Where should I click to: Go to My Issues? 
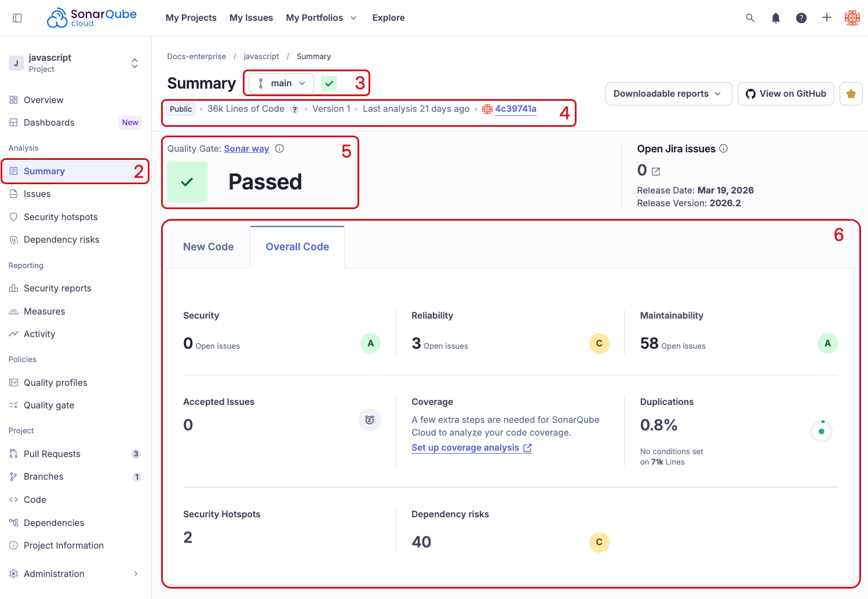pos(251,18)
